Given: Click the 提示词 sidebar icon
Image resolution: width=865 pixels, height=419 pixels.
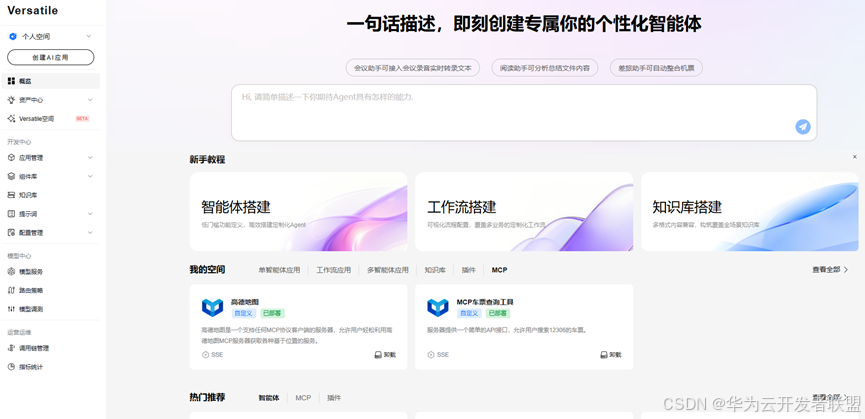Looking at the screenshot, I should (x=11, y=214).
